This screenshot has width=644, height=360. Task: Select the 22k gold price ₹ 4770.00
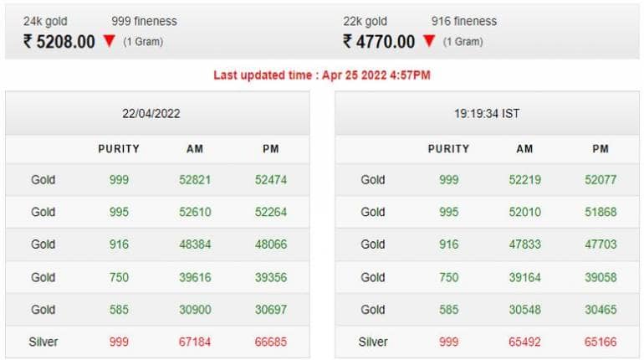[379, 42]
